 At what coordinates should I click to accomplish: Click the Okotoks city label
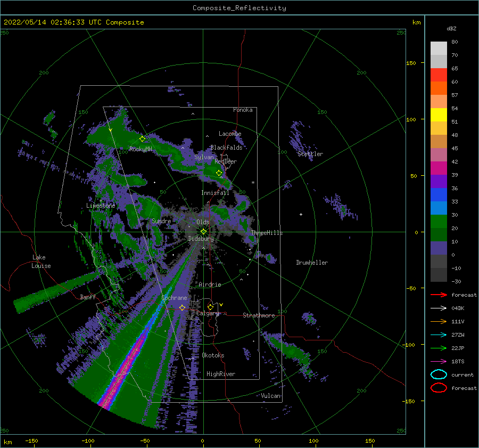tap(213, 355)
